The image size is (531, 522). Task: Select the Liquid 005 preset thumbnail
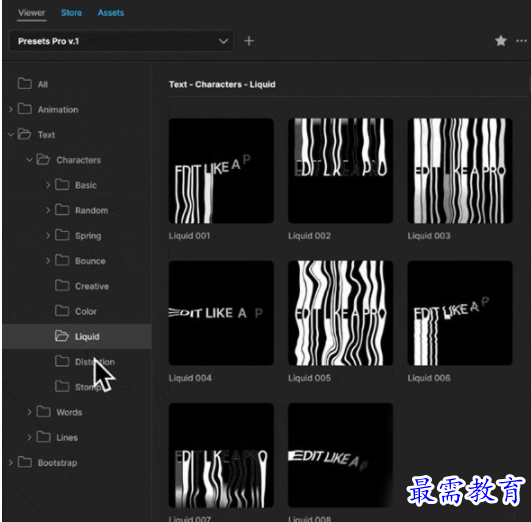pyautogui.click(x=340, y=313)
